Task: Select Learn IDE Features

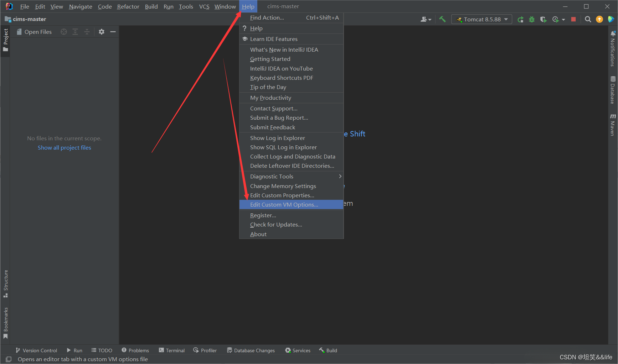Action: click(292, 39)
